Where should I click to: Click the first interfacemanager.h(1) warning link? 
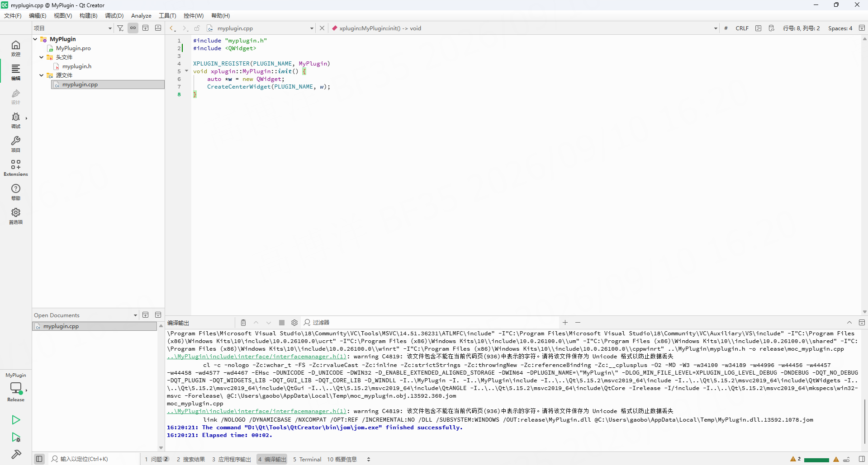coord(256,357)
